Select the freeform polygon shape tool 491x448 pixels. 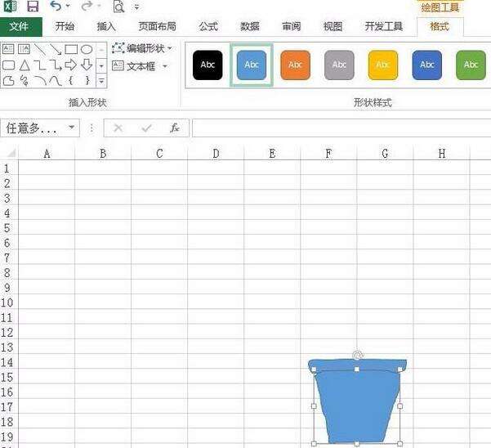click(8, 81)
